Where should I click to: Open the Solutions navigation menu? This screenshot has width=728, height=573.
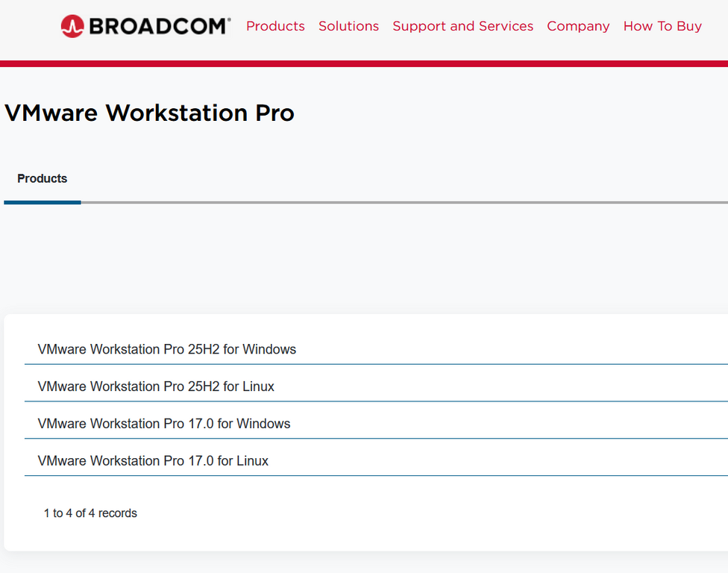point(348,26)
